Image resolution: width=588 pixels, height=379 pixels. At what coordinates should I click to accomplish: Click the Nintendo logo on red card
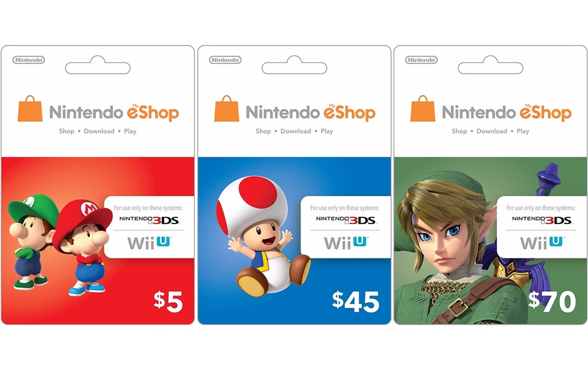tap(29, 60)
